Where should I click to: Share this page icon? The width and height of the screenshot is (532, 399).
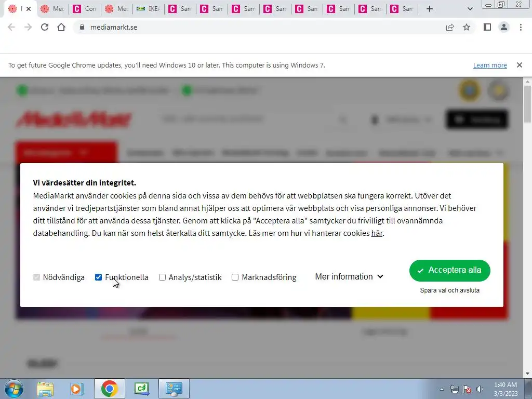click(450, 27)
